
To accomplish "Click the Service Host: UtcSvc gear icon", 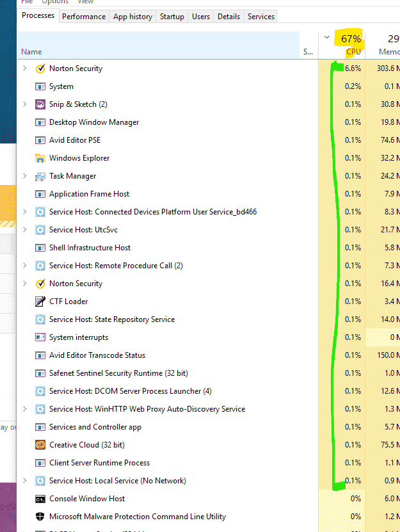I will point(40,230).
